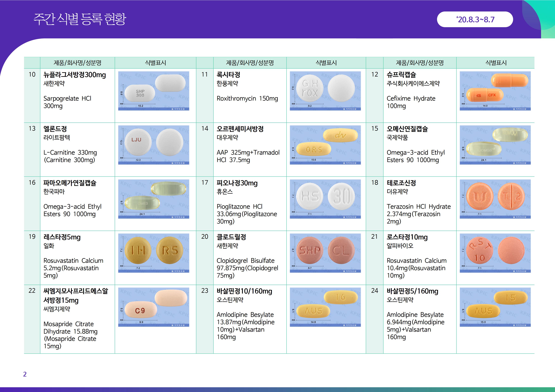Viewport: 555px width, 392px height.
Task: Select the orange CFX capsule image
Action: 495,91
